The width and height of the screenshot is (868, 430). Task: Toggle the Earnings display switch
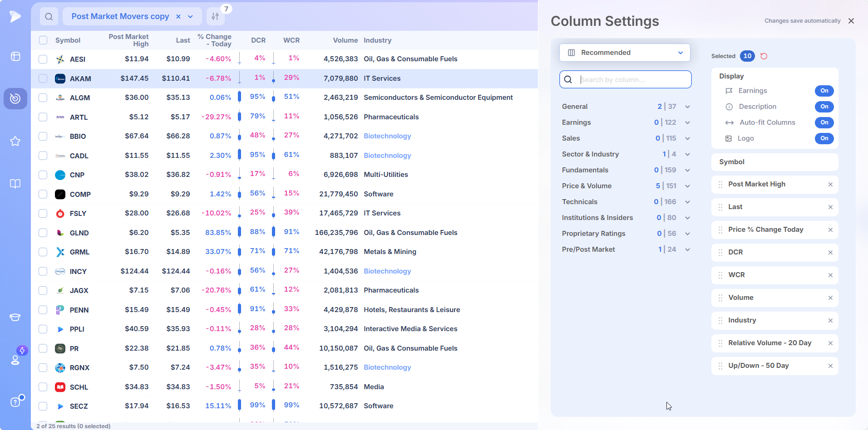pos(824,91)
